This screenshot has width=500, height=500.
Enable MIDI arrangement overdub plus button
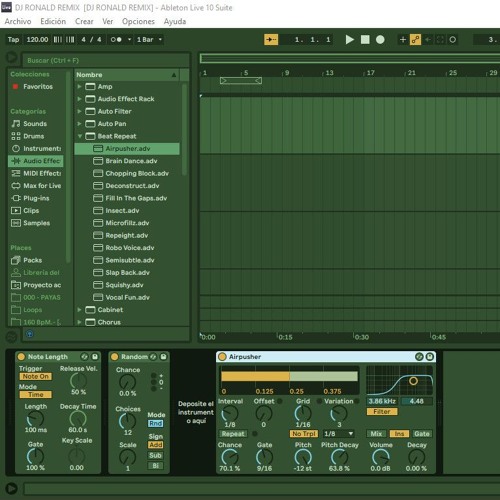(x=403, y=40)
